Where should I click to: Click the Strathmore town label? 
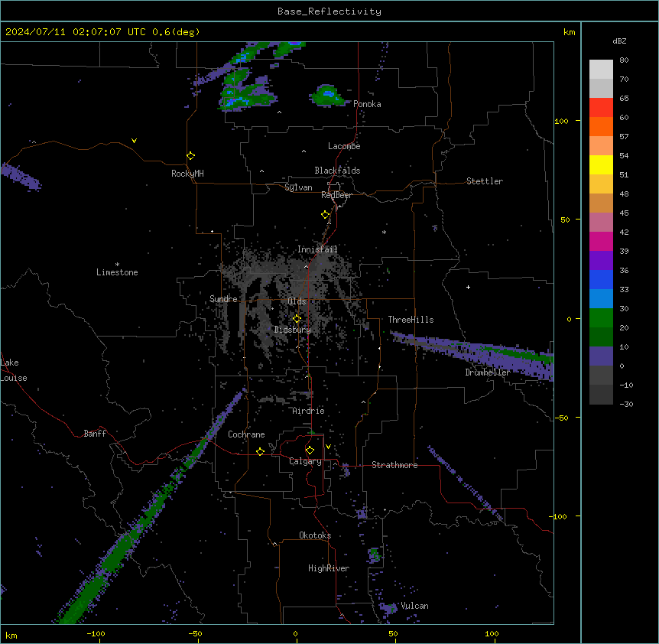click(x=394, y=465)
